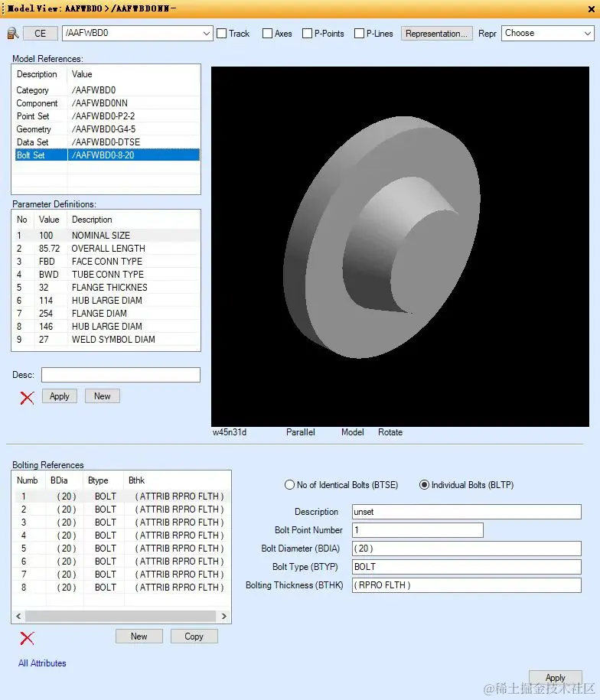
Task: Click the Btype column header
Action: point(103,480)
